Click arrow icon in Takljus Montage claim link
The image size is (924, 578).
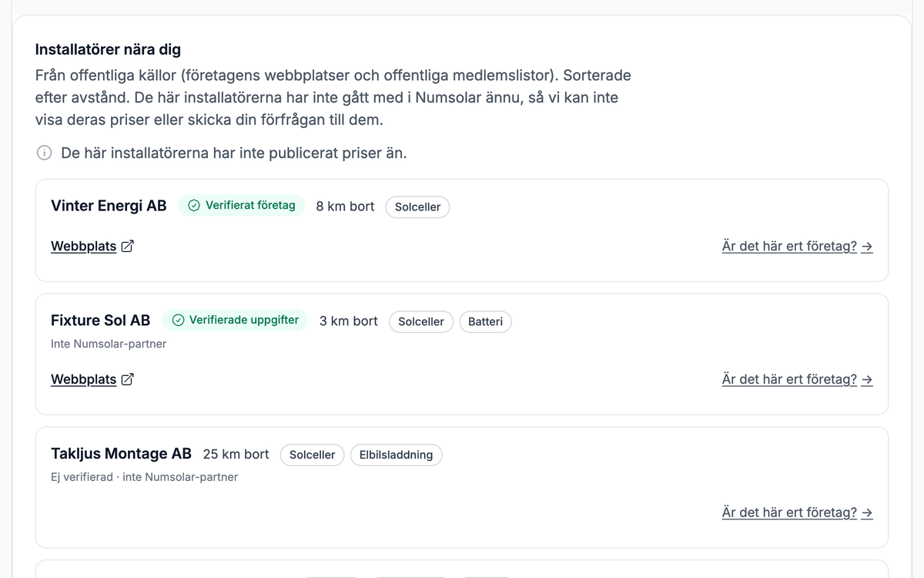(x=867, y=512)
